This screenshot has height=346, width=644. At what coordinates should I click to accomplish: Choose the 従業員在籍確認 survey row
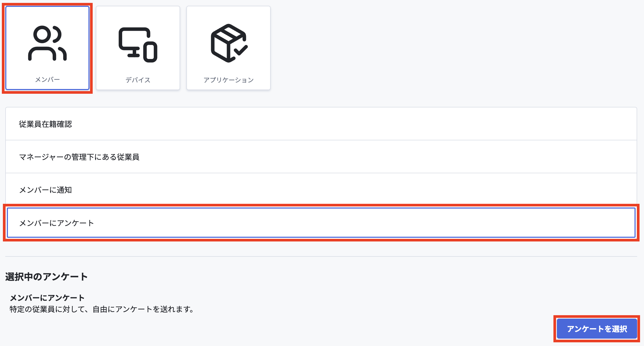[321, 124]
